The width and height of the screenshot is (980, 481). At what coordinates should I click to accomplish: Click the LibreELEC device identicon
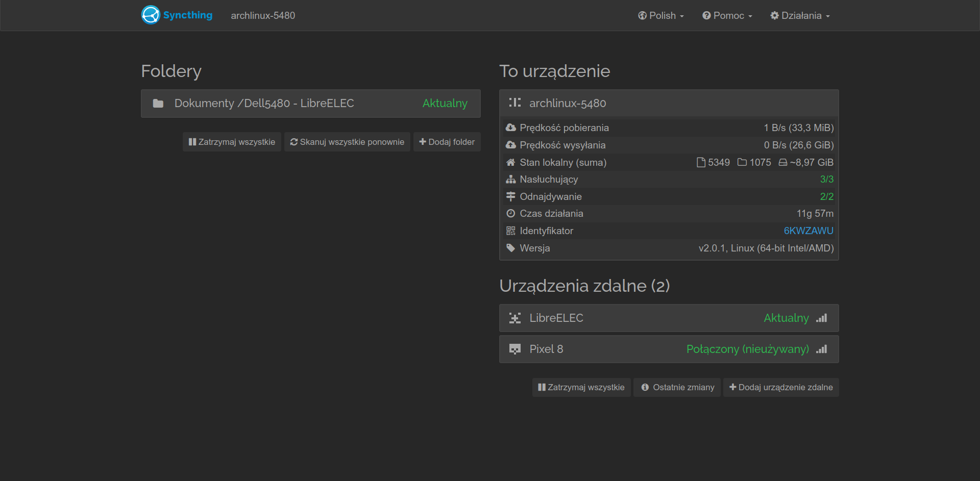(x=514, y=318)
